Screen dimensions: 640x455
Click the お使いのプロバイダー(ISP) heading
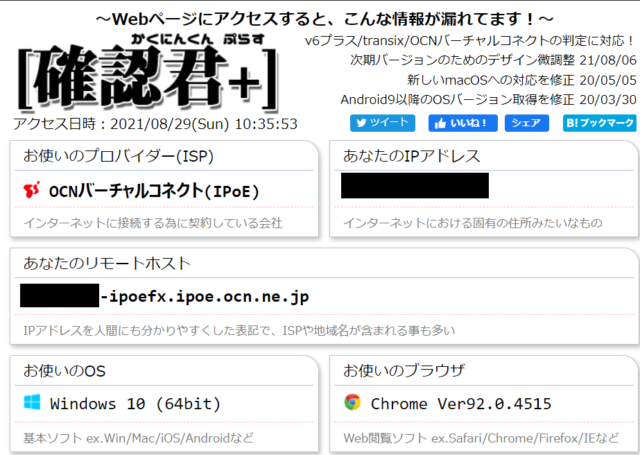pyautogui.click(x=118, y=156)
